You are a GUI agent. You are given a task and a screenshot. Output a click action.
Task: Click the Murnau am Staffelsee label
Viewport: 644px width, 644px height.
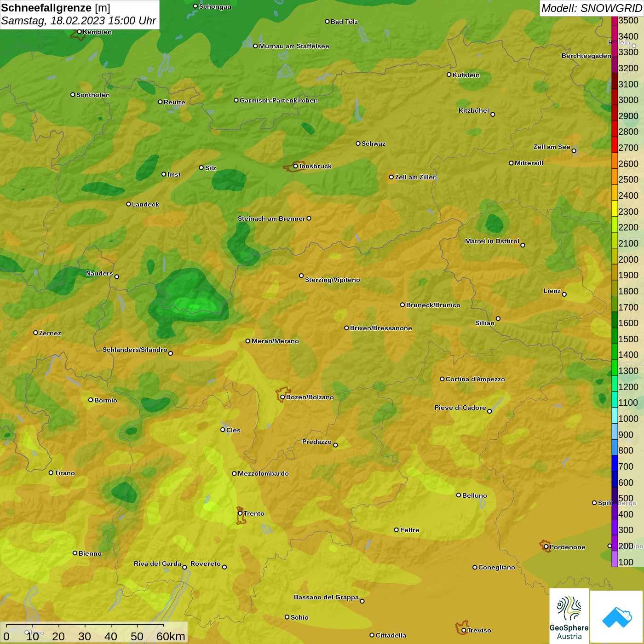pos(294,46)
